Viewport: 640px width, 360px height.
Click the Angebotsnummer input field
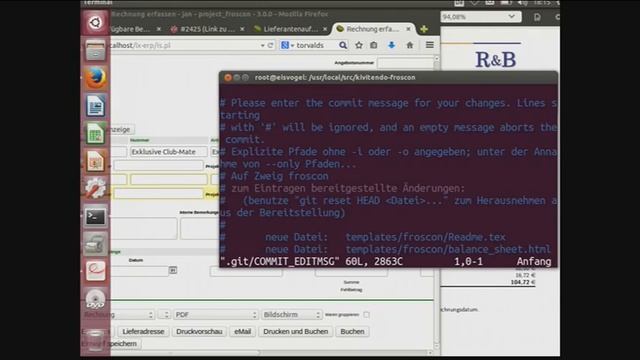(x=405, y=63)
